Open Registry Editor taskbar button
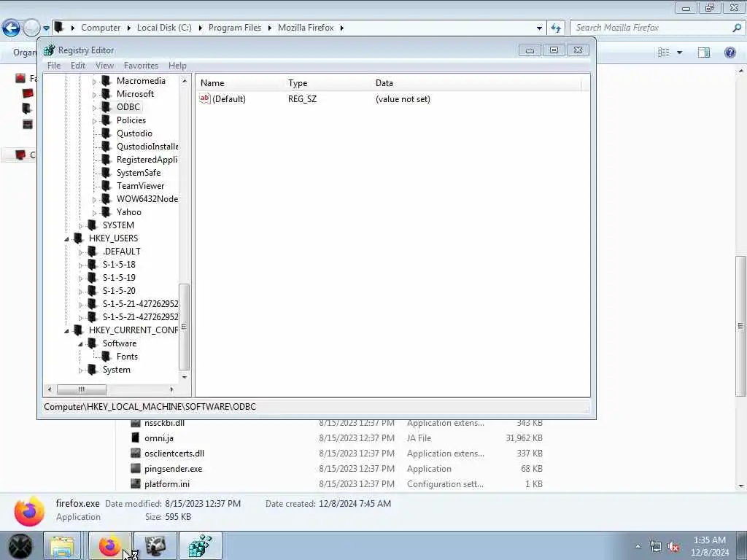The height and width of the screenshot is (560, 747). pos(200,545)
